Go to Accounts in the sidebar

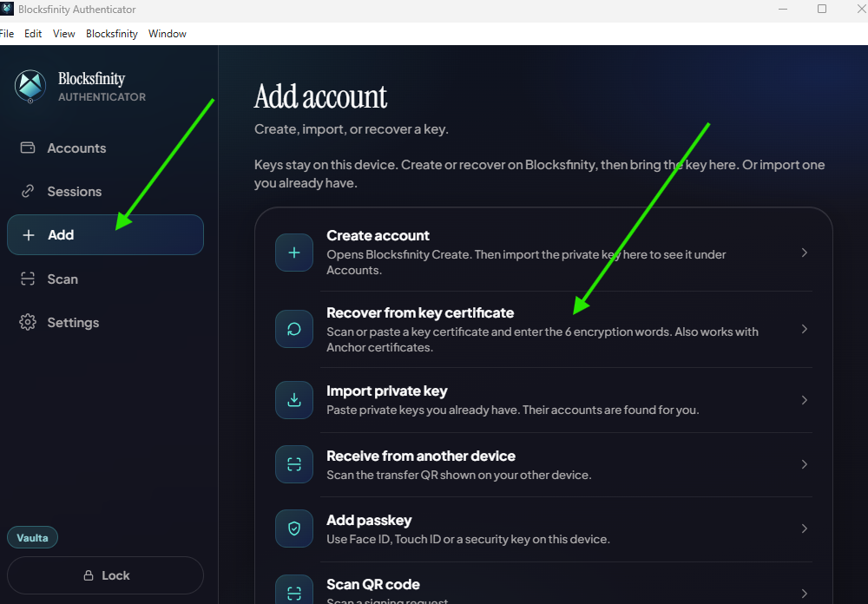pos(105,148)
